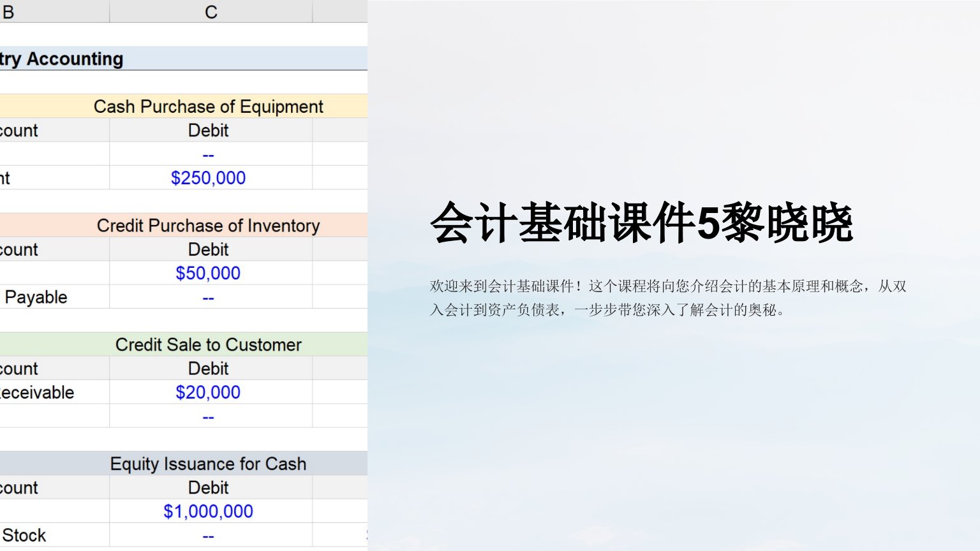980x551 pixels.
Task: Click the 'Cash Purchase of Equipment' heading cell
Action: tap(184, 106)
